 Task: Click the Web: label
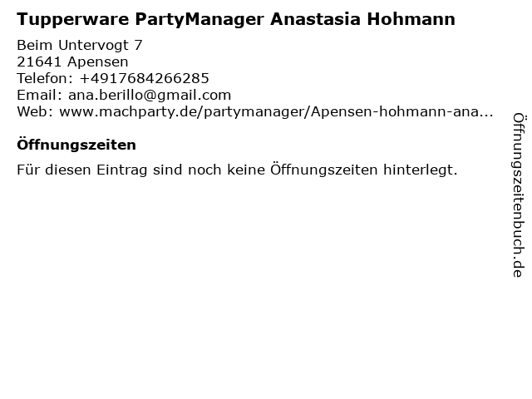pyautogui.click(x=35, y=111)
